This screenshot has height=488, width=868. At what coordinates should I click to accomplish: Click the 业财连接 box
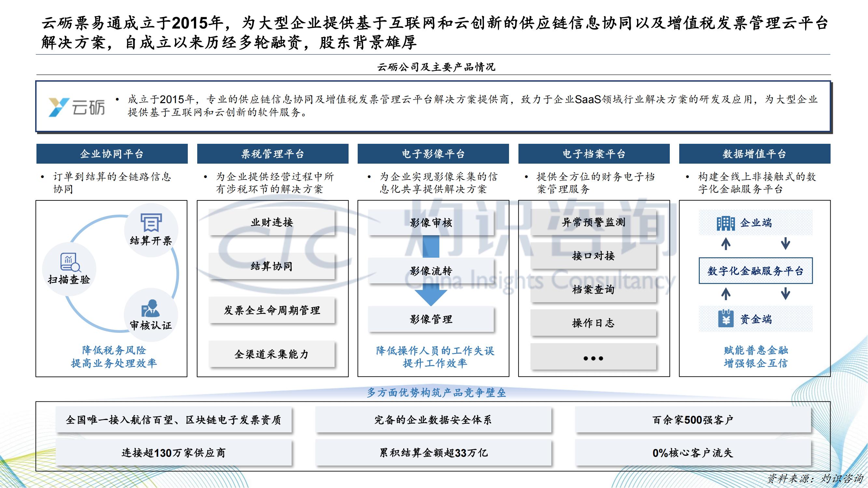tap(271, 222)
